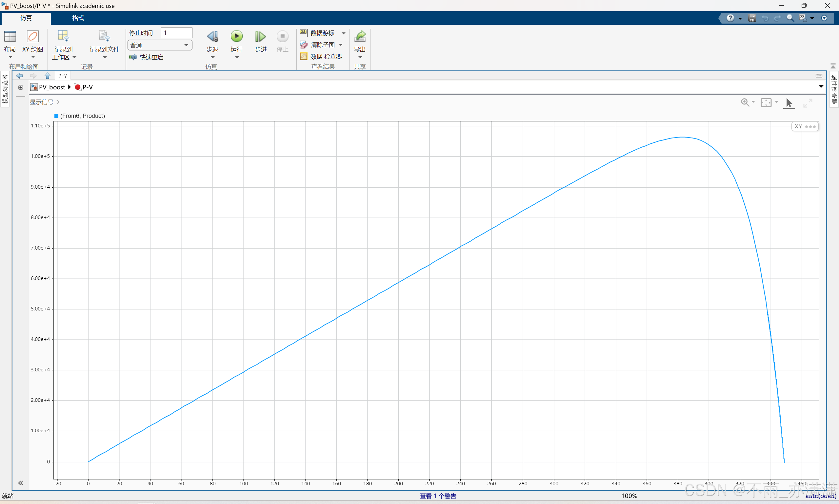
Task: Click the Layout grid icon
Action: (10, 36)
